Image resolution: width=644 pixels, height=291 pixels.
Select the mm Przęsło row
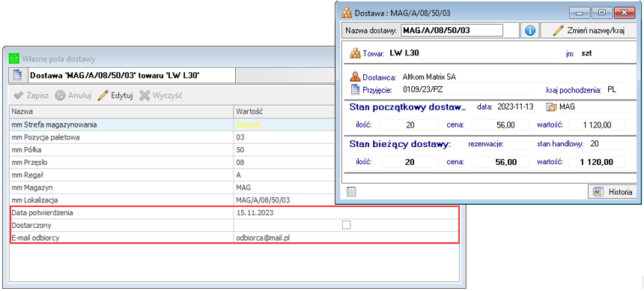172,162
